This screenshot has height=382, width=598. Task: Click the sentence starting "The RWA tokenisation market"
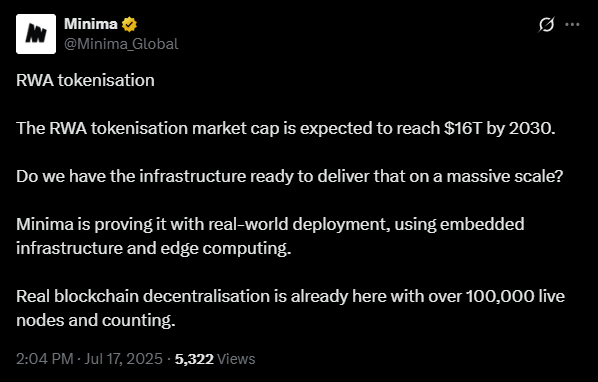point(286,129)
